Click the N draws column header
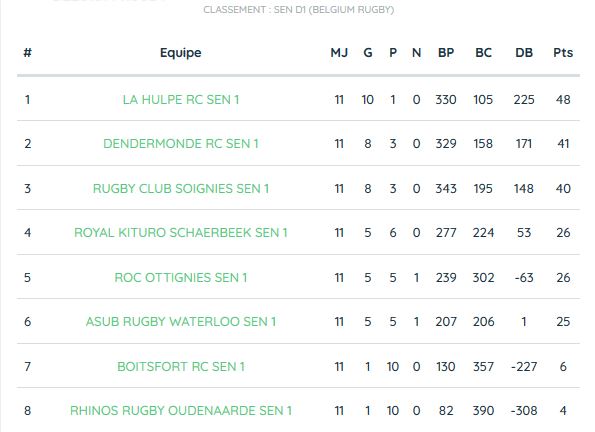This screenshot has height=432, width=595. (x=416, y=53)
